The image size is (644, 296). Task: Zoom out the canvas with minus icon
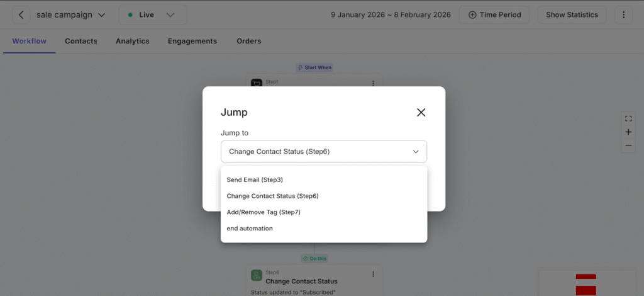(x=628, y=146)
